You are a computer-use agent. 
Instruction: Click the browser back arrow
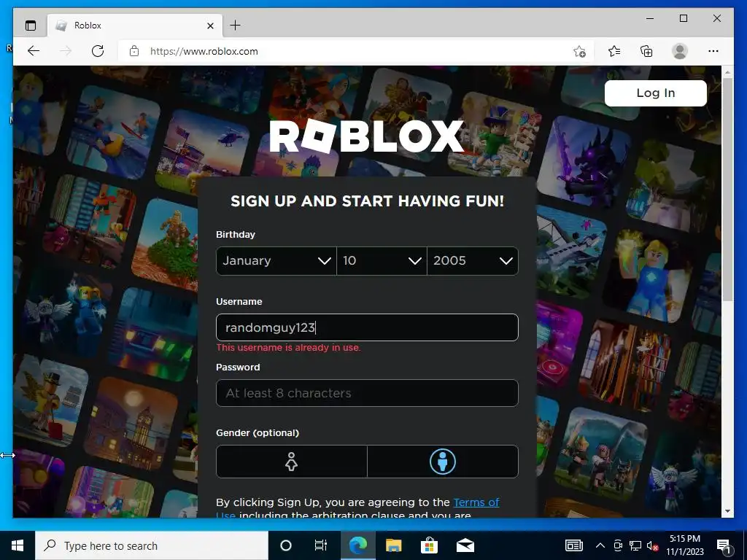pos(34,51)
